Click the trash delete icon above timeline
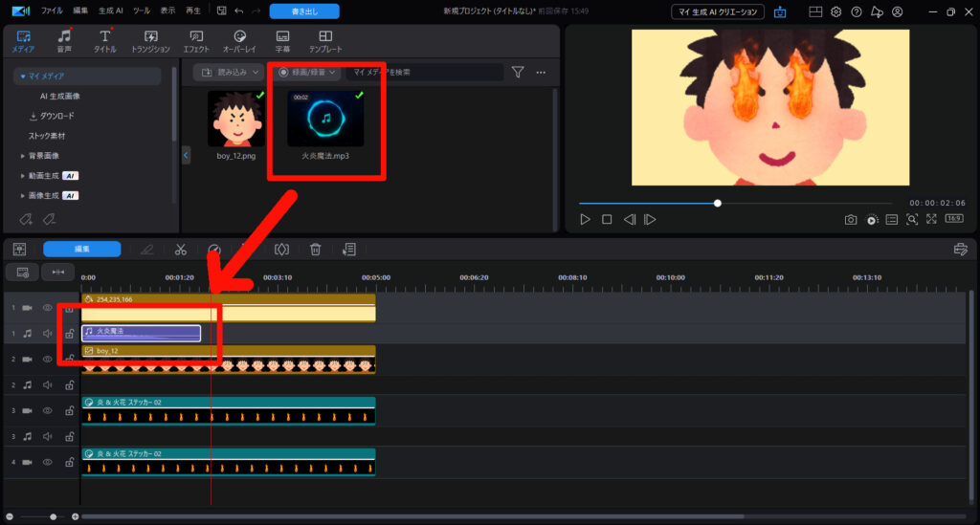 (315, 250)
